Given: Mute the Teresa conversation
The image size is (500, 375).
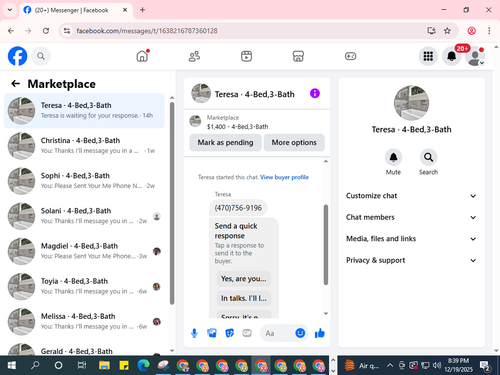Looking at the screenshot, I should 393,157.
